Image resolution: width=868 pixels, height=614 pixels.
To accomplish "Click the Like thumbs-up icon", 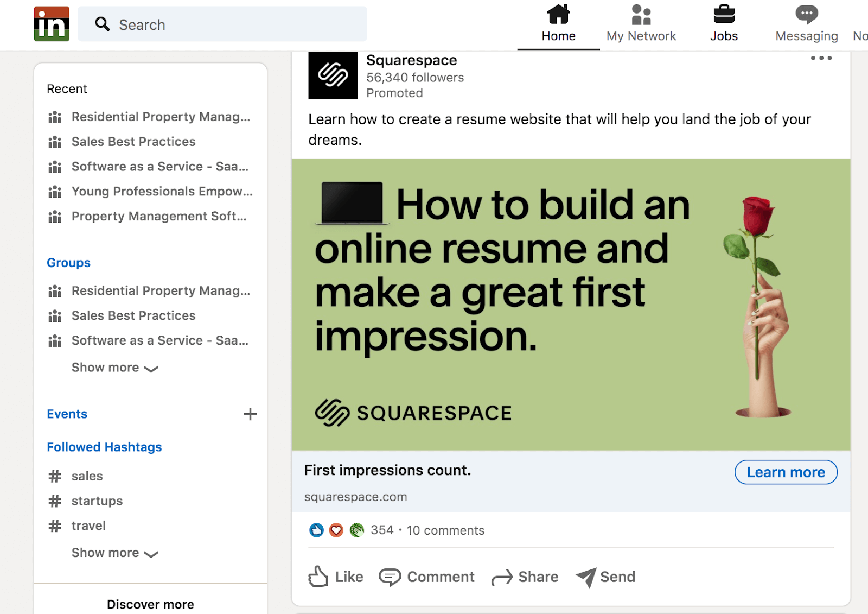I will point(319,577).
